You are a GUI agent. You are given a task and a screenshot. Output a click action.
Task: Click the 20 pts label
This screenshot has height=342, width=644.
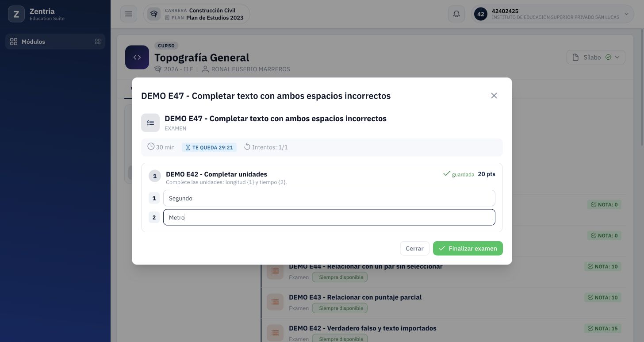pyautogui.click(x=487, y=174)
